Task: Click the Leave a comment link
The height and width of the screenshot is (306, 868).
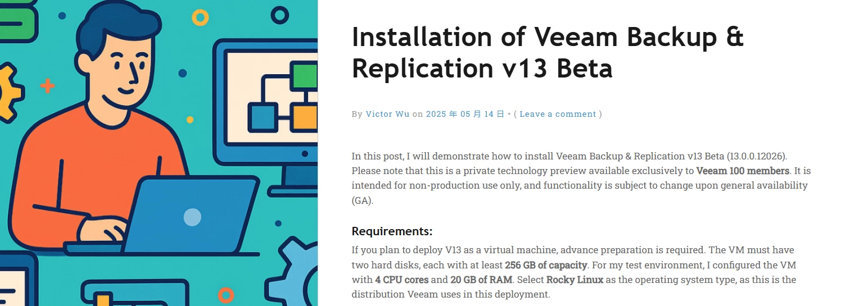Action: click(x=558, y=114)
